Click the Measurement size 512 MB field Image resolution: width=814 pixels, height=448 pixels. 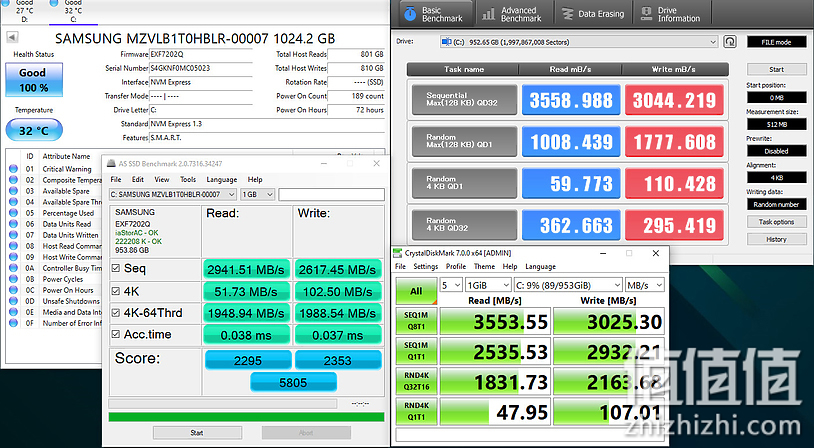[x=777, y=124]
